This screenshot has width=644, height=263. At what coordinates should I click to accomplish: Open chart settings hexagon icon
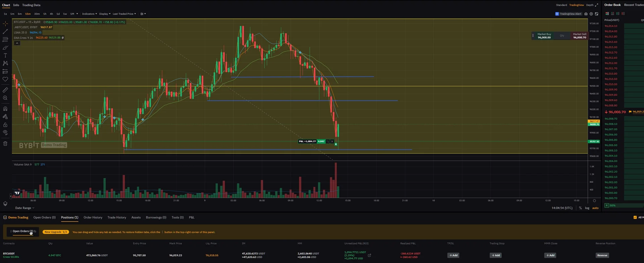(x=591, y=14)
